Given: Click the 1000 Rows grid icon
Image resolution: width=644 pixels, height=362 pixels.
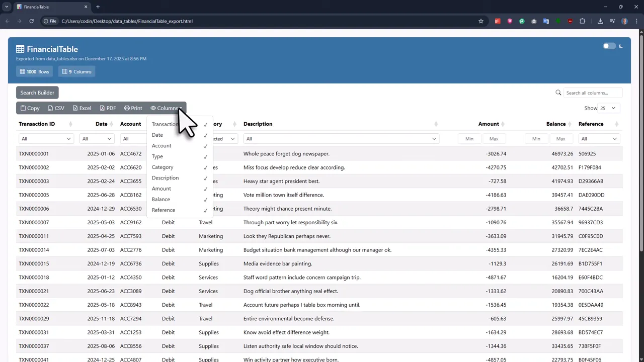Looking at the screenshot, I should click(23, 71).
